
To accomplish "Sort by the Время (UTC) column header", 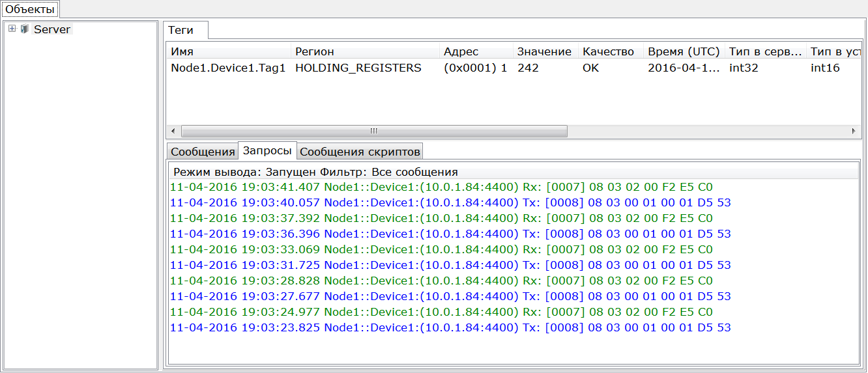I will coord(684,51).
